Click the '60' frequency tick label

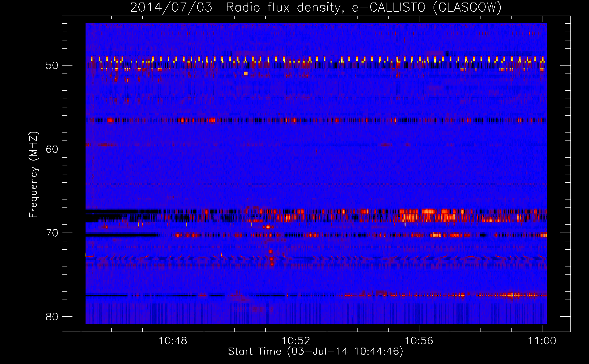tap(52, 150)
